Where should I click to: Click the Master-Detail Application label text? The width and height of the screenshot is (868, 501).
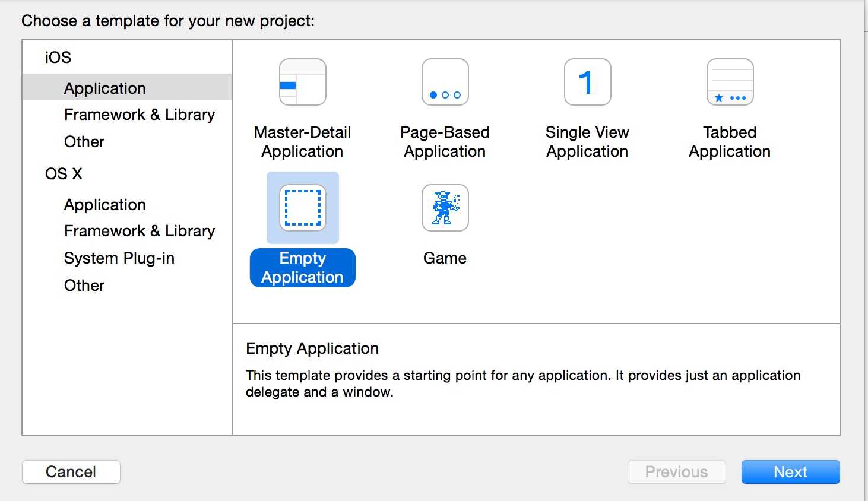pos(303,142)
